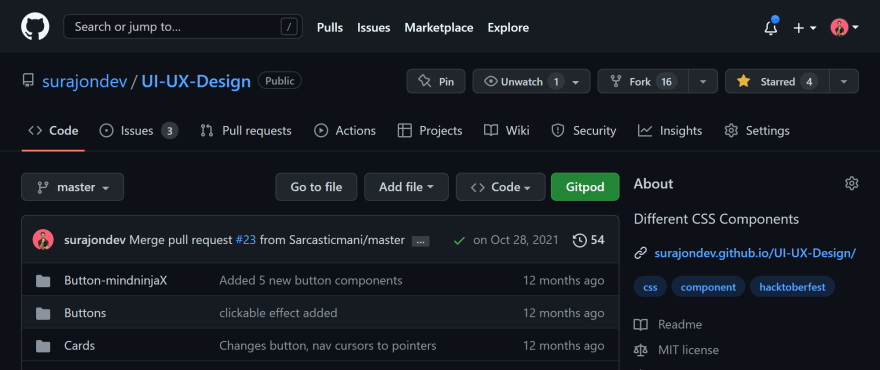Click the Unwatch button
The image size is (880, 370).
click(531, 81)
